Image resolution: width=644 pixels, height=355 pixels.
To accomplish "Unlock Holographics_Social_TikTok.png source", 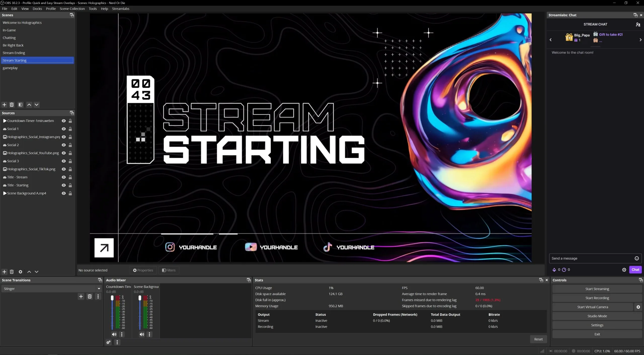I will [x=70, y=169].
